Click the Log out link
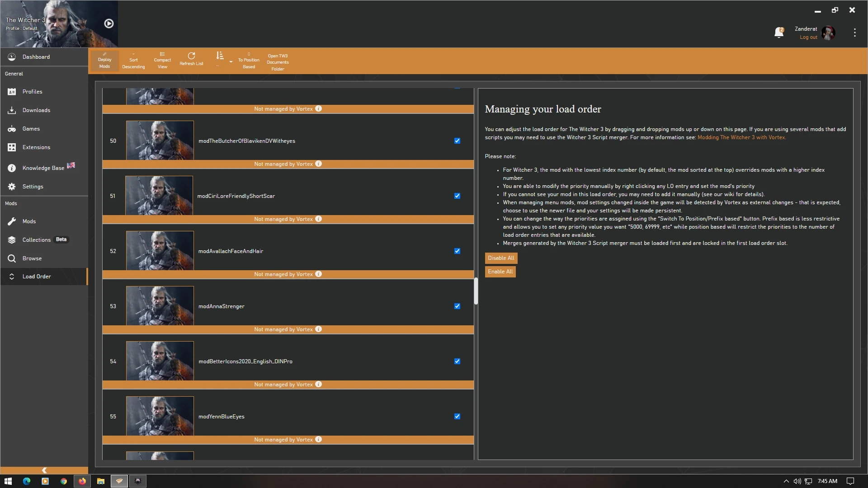868x488 pixels. point(808,38)
